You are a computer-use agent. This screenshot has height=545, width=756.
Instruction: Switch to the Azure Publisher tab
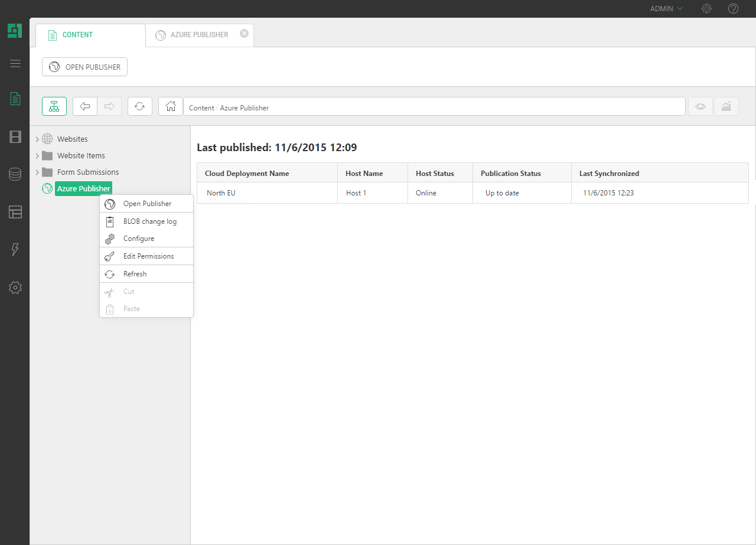pyautogui.click(x=199, y=35)
